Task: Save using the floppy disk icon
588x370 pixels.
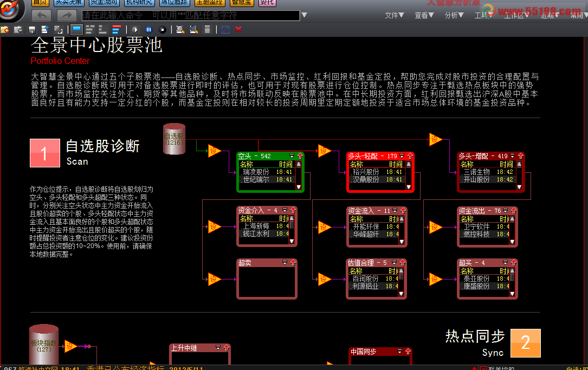Action: pos(32,30)
